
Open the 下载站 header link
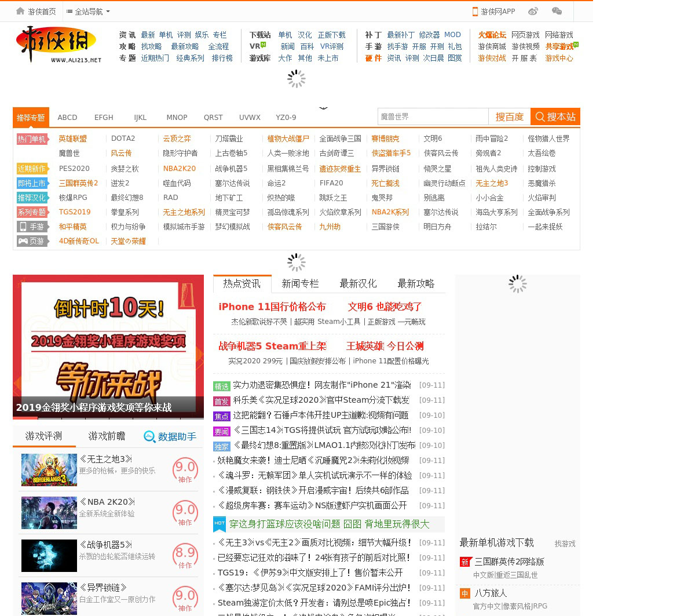pyautogui.click(x=260, y=35)
